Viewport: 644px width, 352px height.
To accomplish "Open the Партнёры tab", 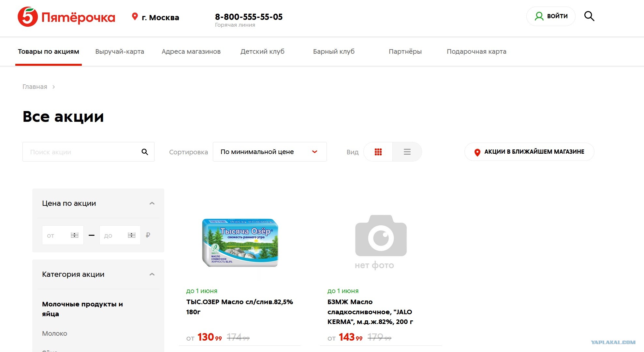I will click(405, 51).
